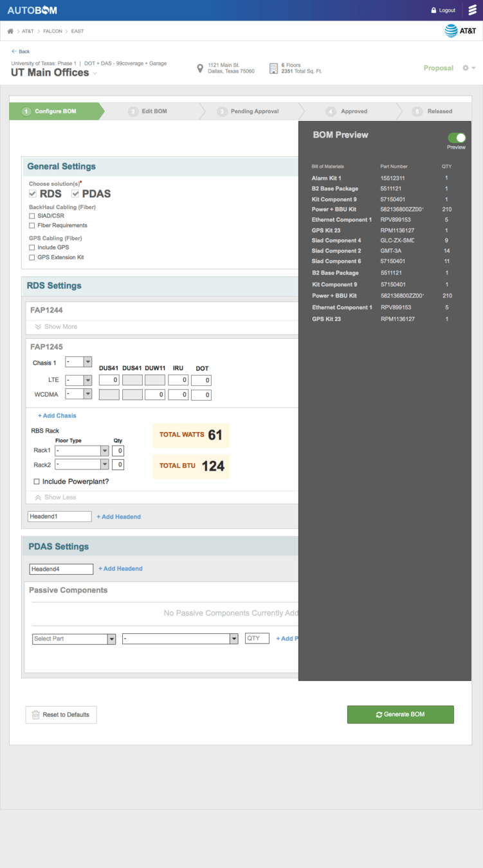Click the location pin icon

tap(200, 68)
